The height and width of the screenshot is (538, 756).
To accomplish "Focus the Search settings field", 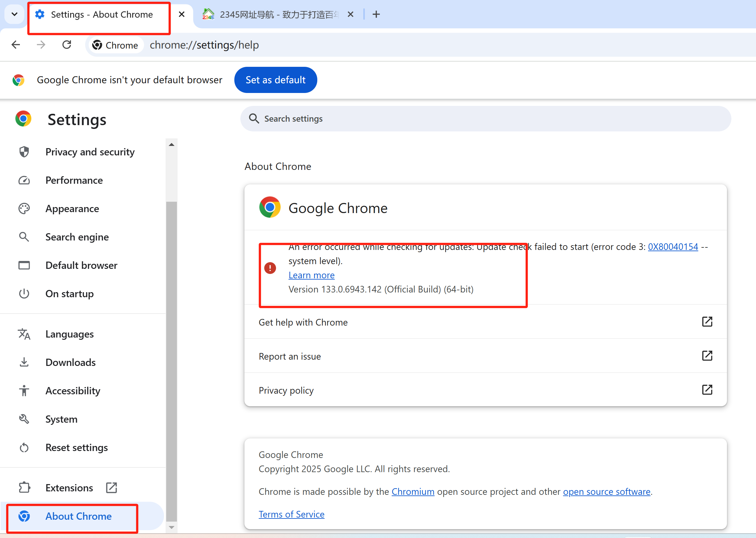I will point(486,119).
